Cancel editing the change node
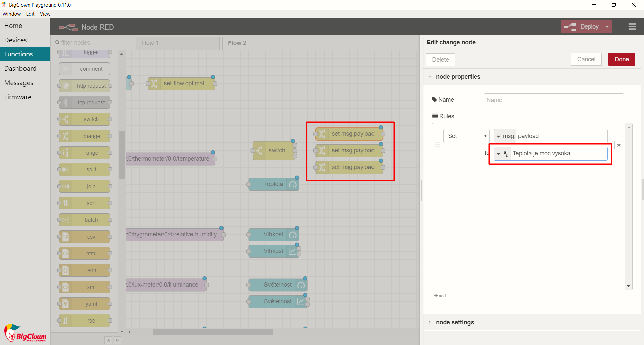Screen dimensions: 644x345 click(x=586, y=59)
